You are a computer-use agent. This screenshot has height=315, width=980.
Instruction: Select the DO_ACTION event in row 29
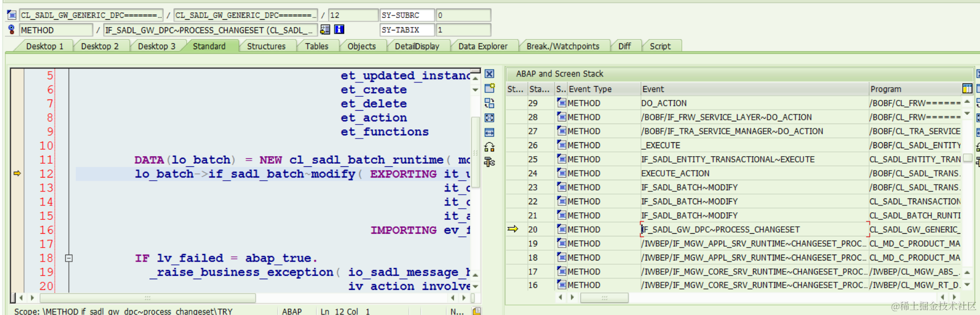pyautogui.click(x=664, y=103)
